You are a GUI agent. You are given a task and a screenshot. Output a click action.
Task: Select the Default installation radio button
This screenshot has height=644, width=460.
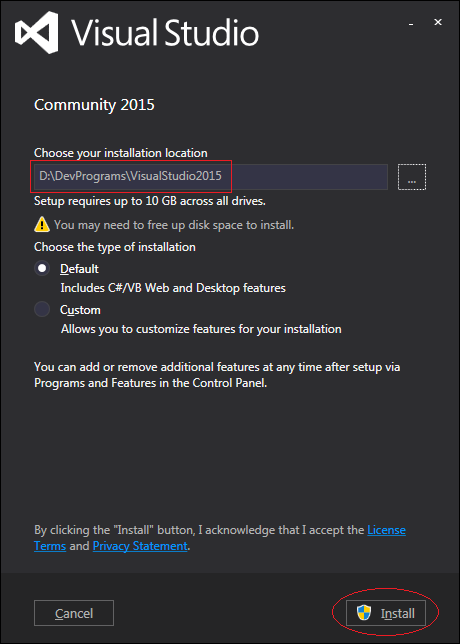[x=42, y=269]
